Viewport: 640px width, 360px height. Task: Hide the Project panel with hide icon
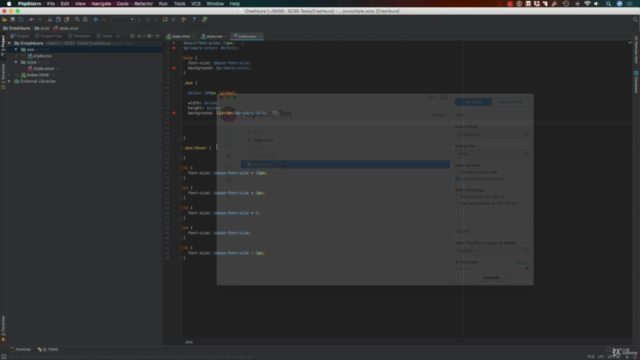click(x=158, y=36)
